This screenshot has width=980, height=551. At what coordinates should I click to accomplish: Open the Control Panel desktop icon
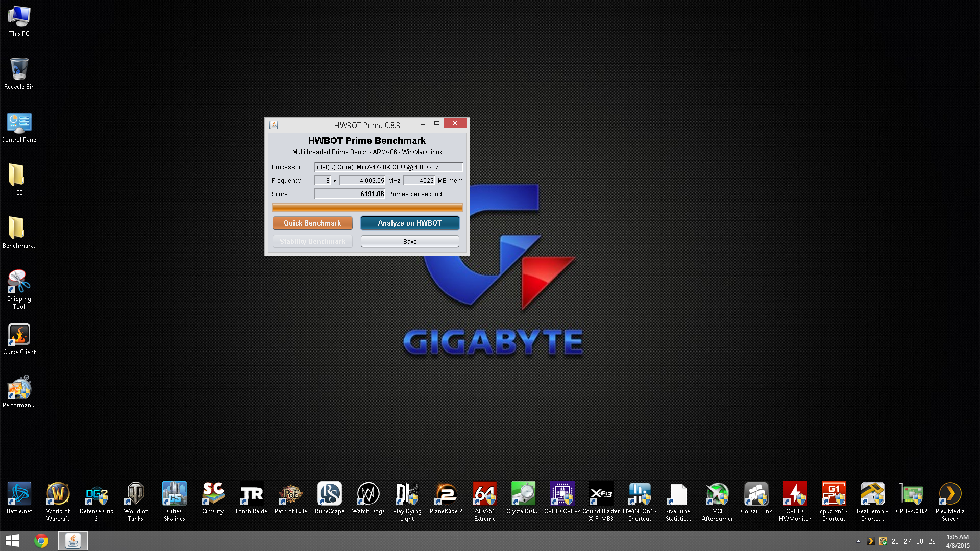click(19, 128)
